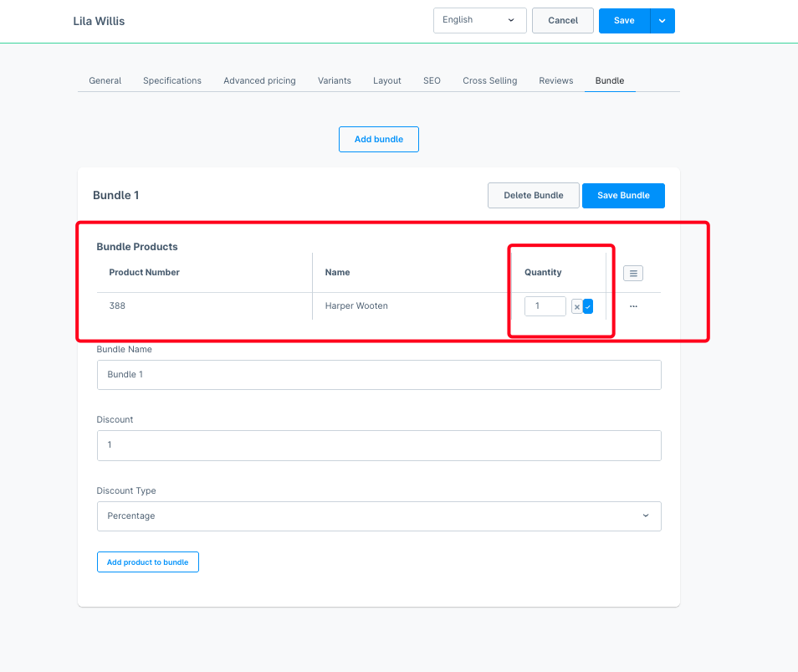Switch to the General tab
The width and height of the screenshot is (798, 672).
click(x=105, y=81)
